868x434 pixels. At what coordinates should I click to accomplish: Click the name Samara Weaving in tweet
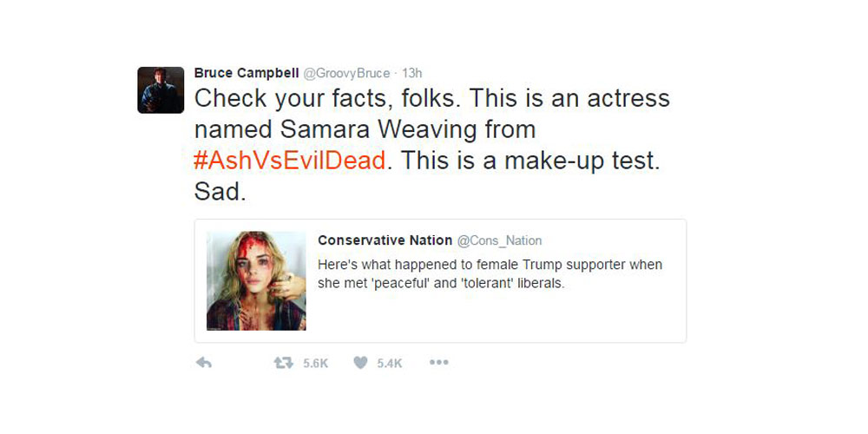click(378, 130)
